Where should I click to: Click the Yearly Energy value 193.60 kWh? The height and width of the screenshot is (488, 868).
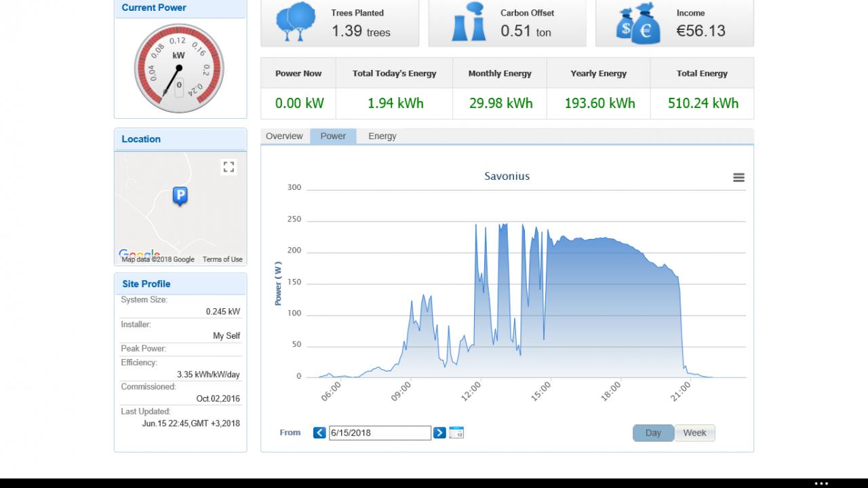pyautogui.click(x=600, y=103)
